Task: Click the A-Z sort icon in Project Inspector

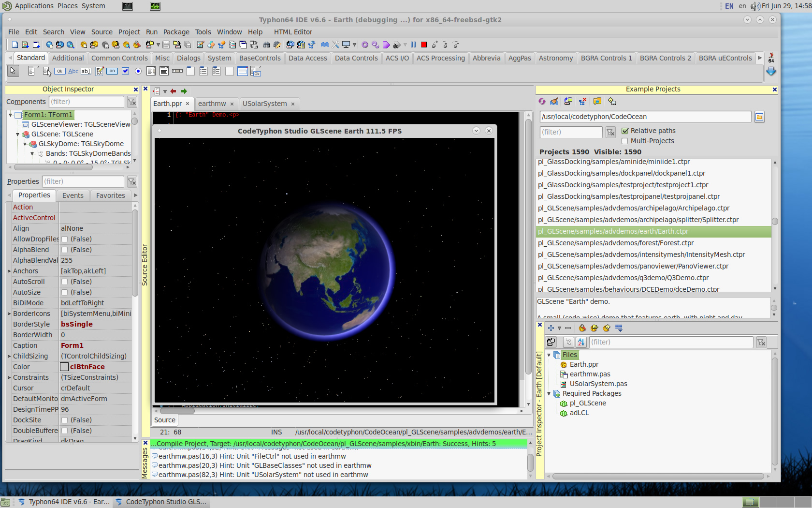Action: (581, 342)
